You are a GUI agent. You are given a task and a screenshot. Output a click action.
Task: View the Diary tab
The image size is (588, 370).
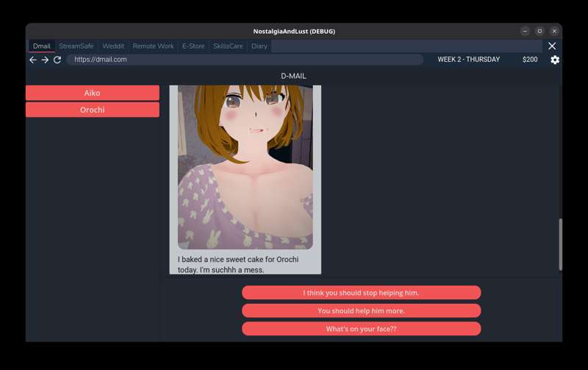(x=259, y=46)
